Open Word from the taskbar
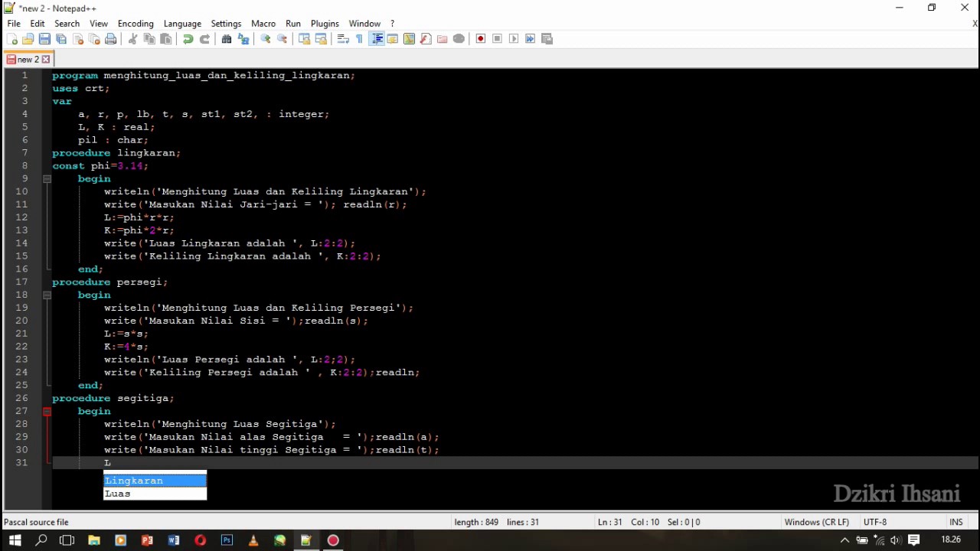 [174, 540]
